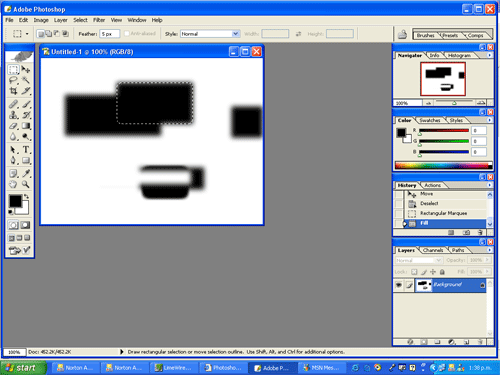500x375 pixels.
Task: Select the Clone Stamp tool
Action: click(x=13, y=115)
